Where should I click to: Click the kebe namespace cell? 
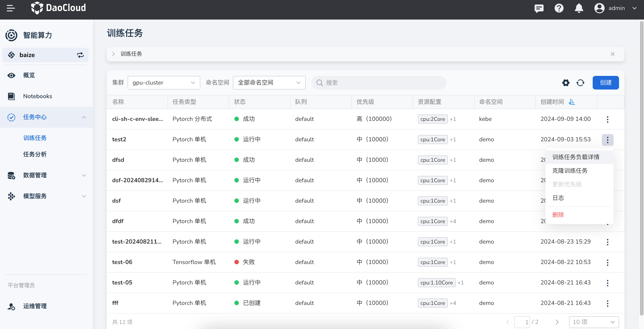[485, 119]
